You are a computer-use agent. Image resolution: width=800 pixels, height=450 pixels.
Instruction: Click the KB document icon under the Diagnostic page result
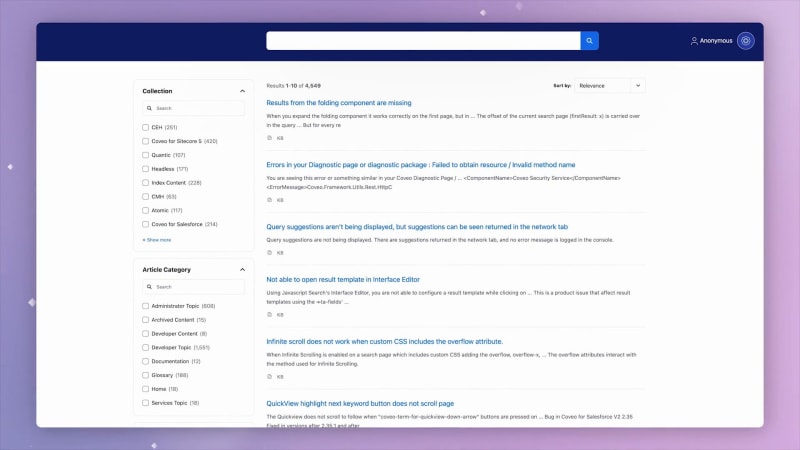[x=269, y=200]
